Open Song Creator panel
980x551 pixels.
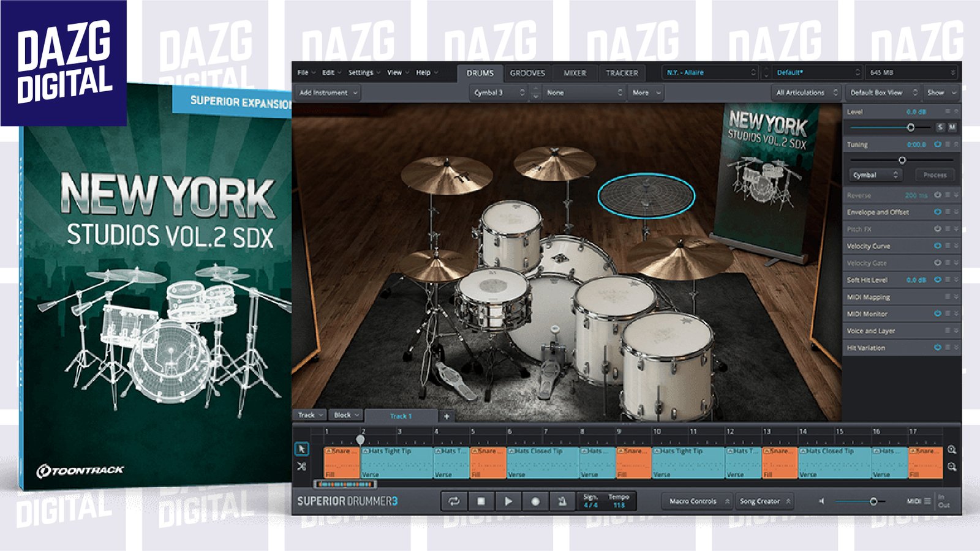764,501
